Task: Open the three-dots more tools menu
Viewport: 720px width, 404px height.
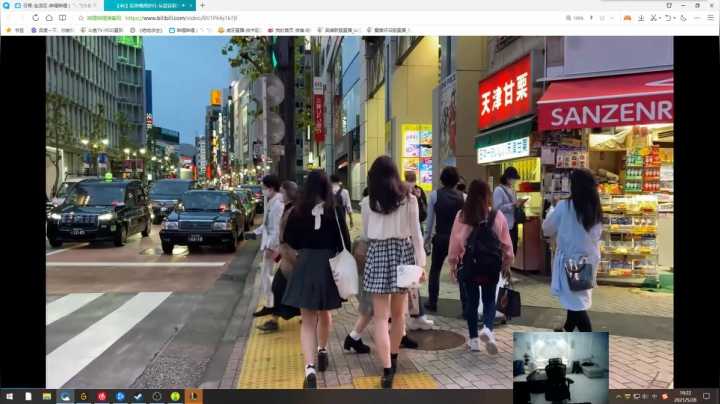Action: 697,18
